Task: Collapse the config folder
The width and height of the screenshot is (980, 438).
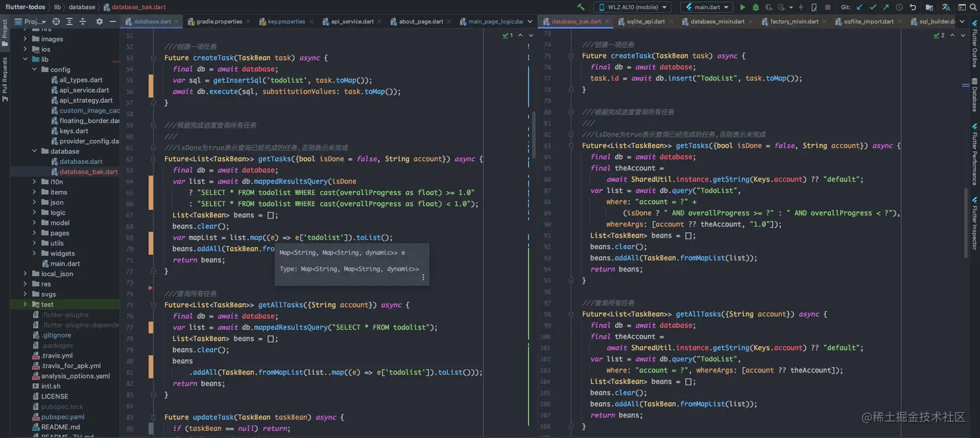Action: [x=34, y=69]
